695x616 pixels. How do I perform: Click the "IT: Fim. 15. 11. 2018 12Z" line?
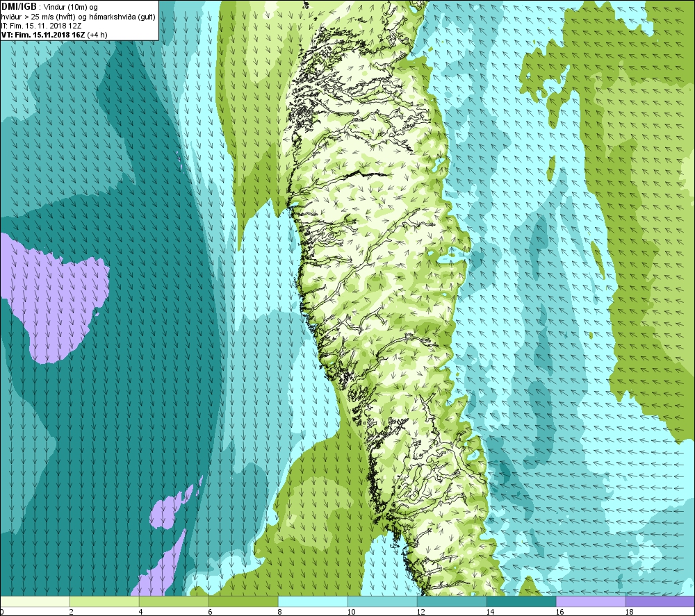pos(41,26)
